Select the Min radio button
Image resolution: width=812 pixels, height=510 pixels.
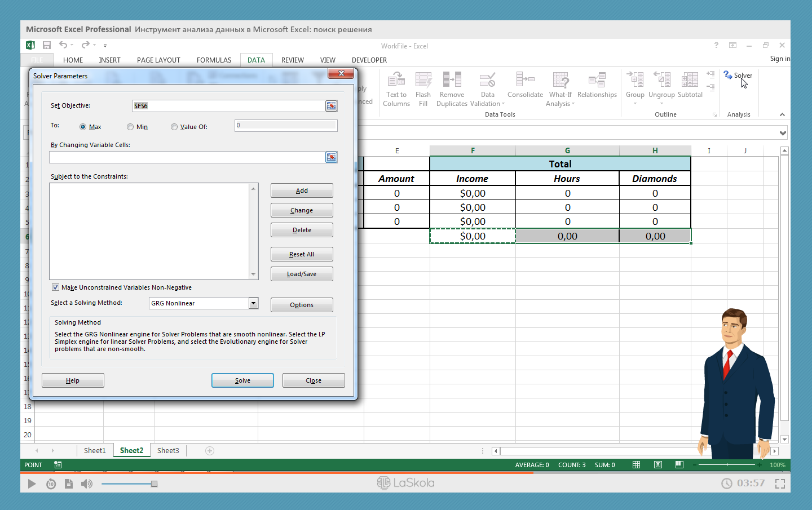click(130, 127)
